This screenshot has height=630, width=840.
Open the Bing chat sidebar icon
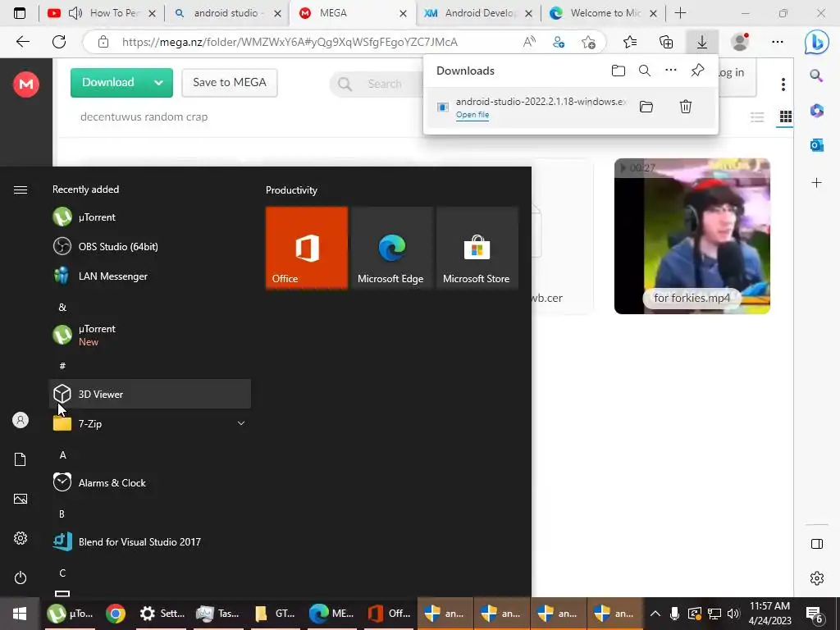click(x=816, y=43)
